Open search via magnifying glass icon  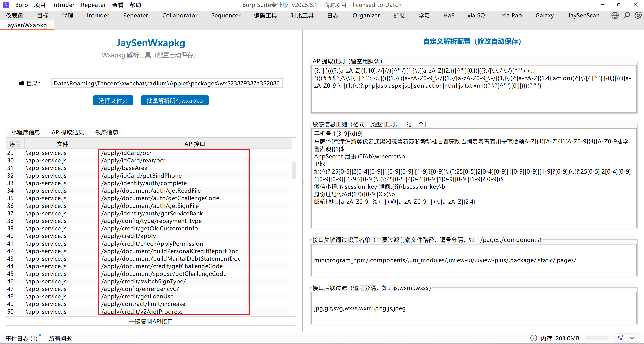627,16
